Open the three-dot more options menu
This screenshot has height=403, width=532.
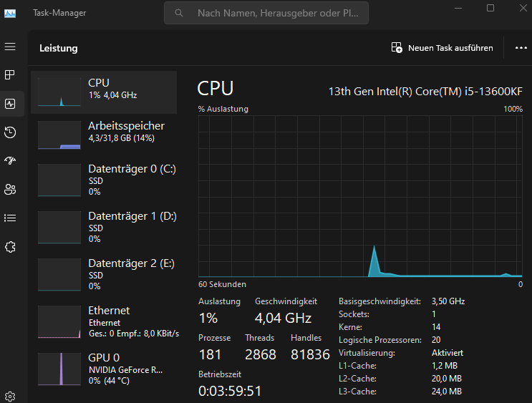click(x=521, y=48)
